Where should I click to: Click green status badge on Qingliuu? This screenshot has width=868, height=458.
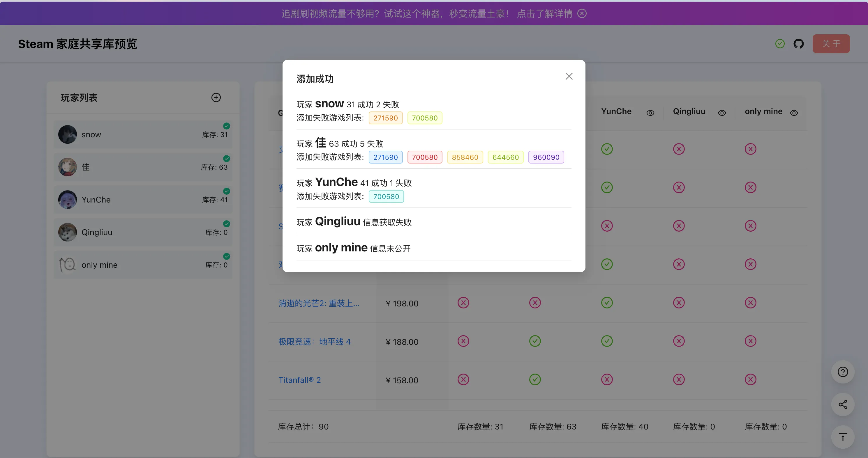226,224
